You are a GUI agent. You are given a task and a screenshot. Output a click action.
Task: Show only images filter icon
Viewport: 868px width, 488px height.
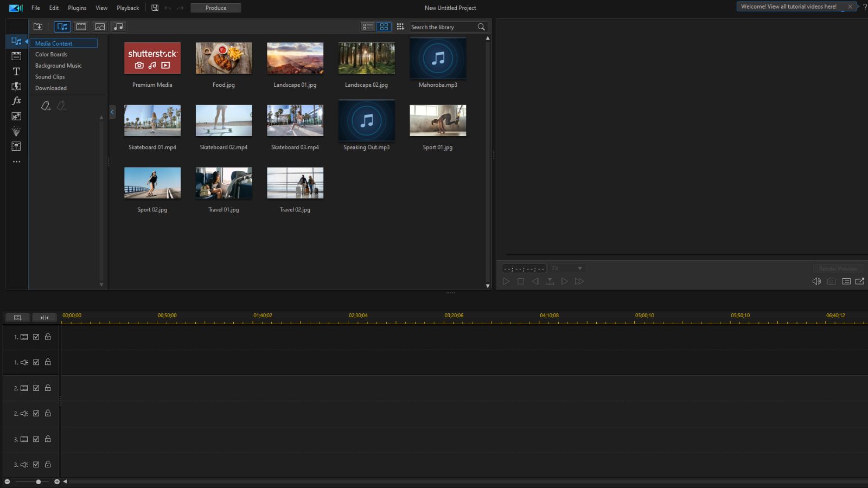point(100,27)
